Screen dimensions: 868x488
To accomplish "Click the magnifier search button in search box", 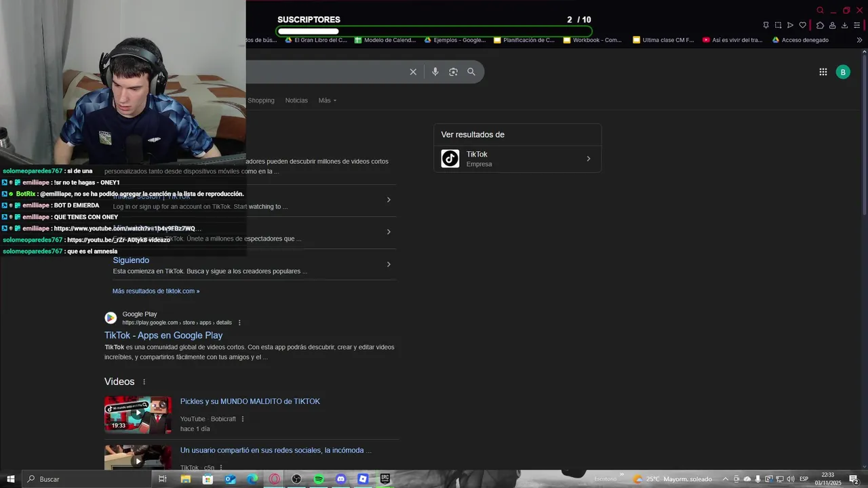I will pos(471,72).
